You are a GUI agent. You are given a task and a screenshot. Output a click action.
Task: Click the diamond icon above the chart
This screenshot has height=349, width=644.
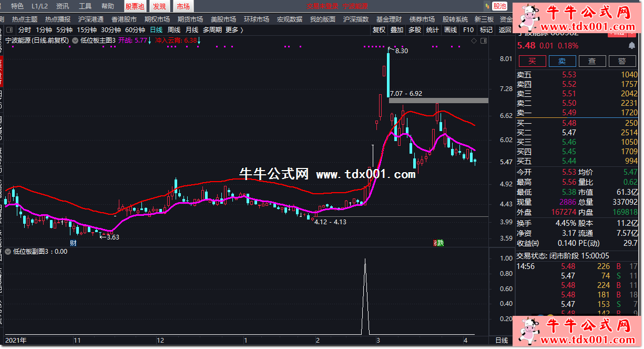[474, 41]
